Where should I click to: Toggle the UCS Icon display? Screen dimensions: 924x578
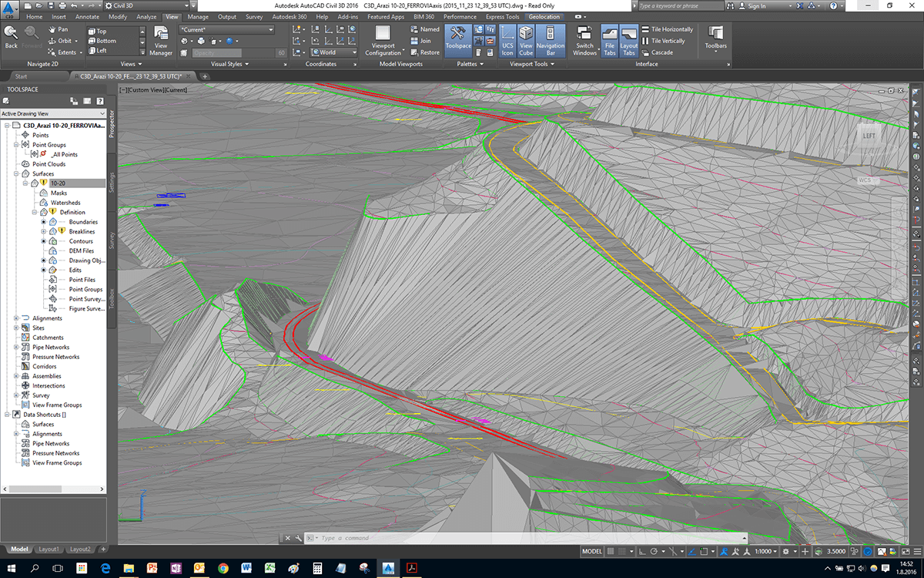(x=507, y=39)
